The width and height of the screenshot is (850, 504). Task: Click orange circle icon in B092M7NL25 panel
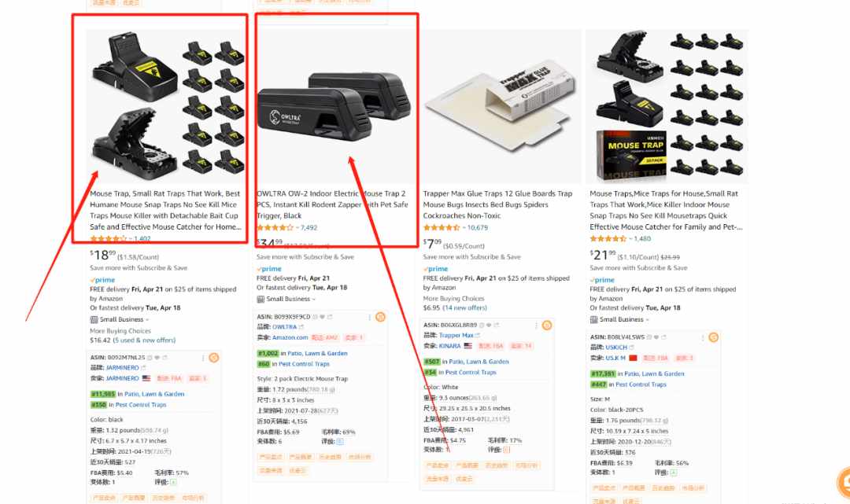click(x=214, y=358)
